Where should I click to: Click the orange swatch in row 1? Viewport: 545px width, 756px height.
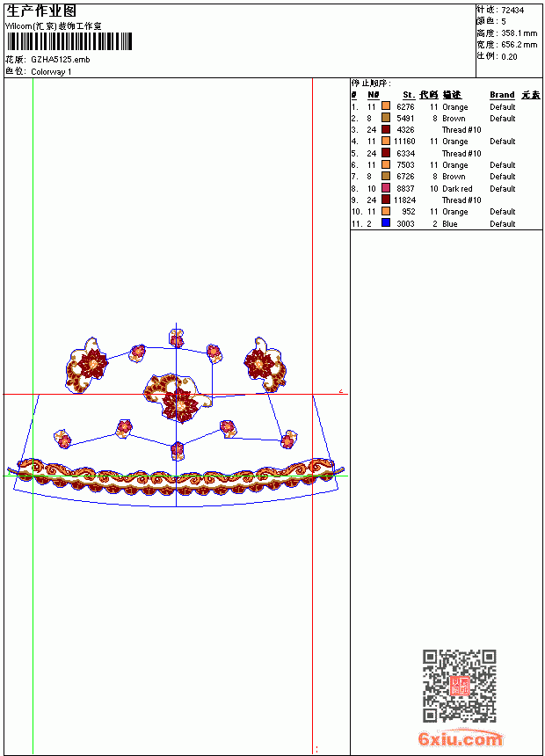[x=386, y=106]
